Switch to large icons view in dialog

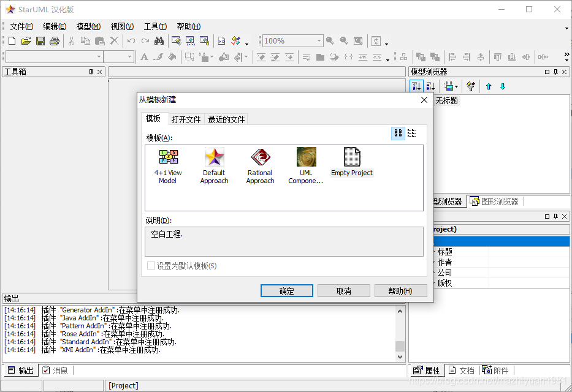coord(398,134)
